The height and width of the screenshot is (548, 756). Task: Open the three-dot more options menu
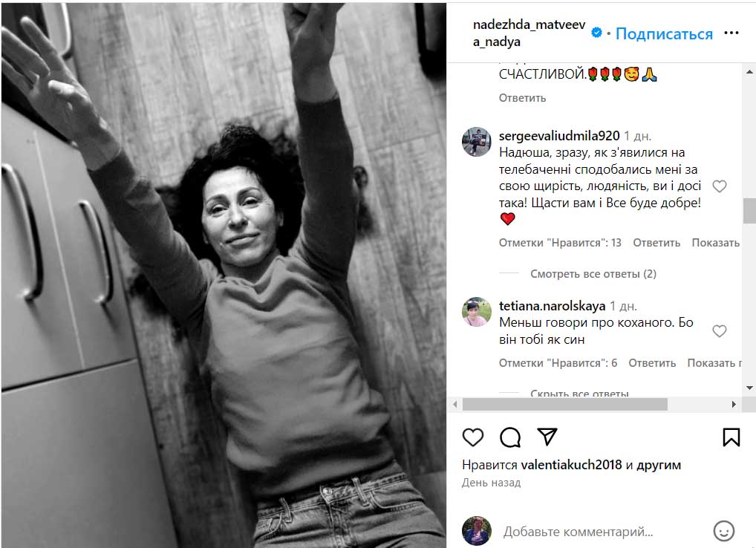click(x=731, y=33)
